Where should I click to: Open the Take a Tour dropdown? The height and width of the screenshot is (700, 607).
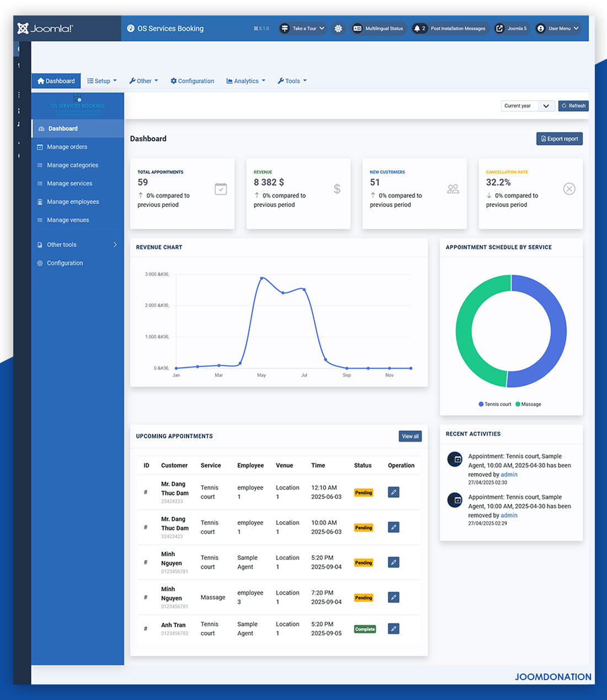click(x=302, y=29)
